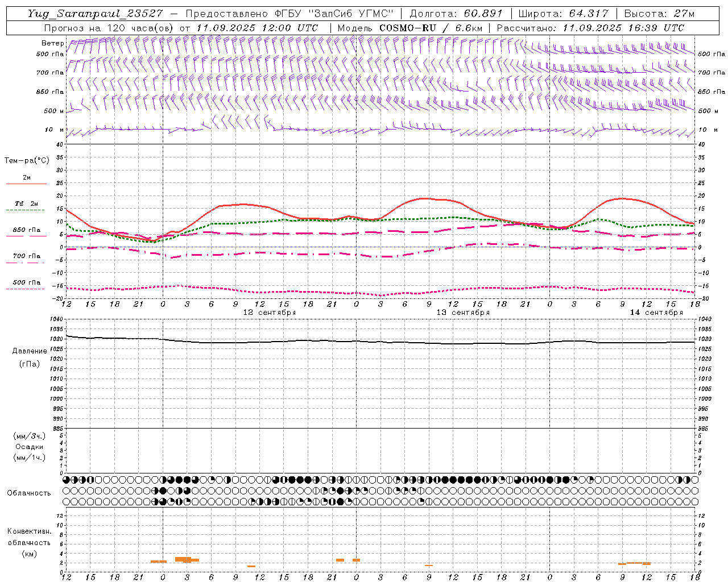Click the red line sample under 2м legend

26,184
